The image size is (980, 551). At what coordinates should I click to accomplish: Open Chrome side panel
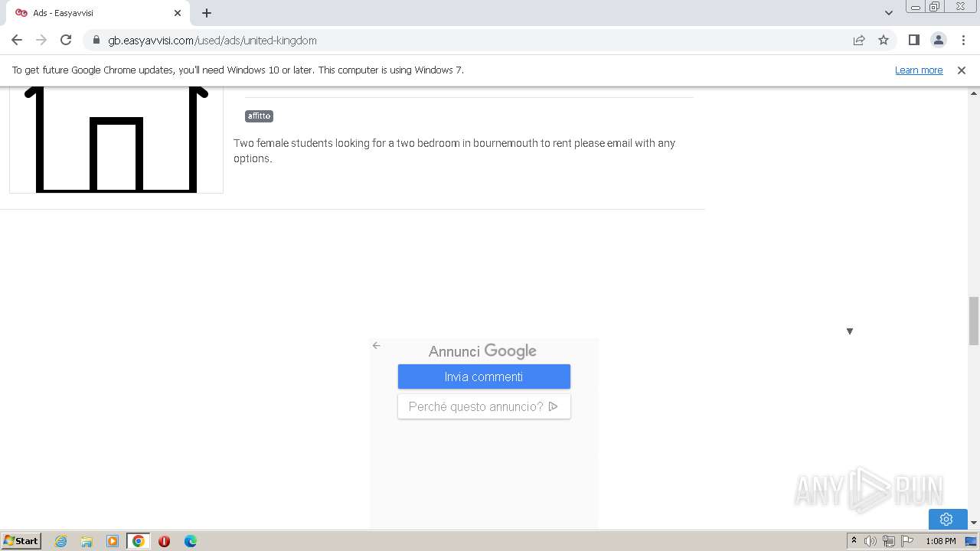[x=913, y=40]
